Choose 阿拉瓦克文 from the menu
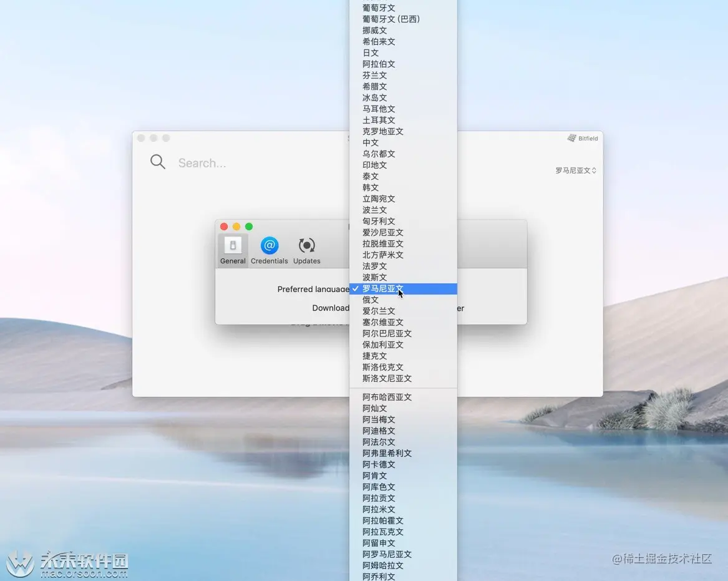 (403, 532)
